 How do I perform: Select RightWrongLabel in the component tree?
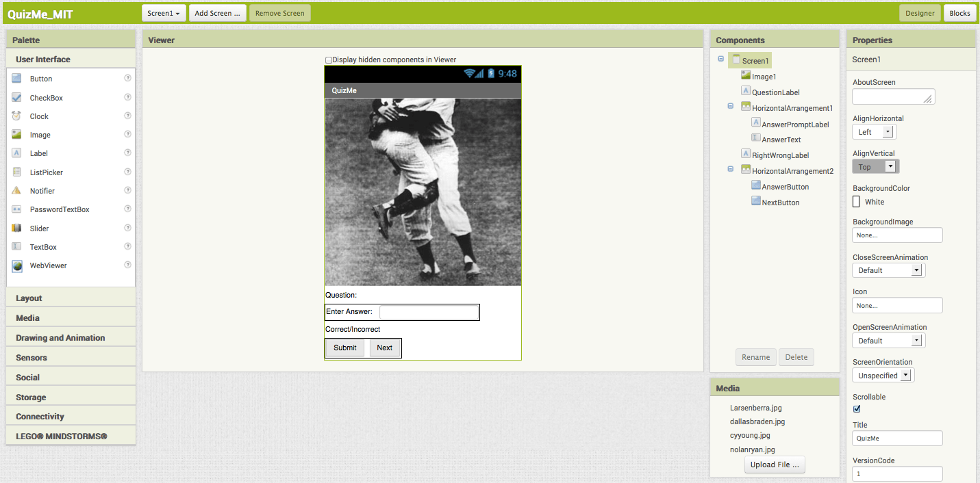(780, 155)
